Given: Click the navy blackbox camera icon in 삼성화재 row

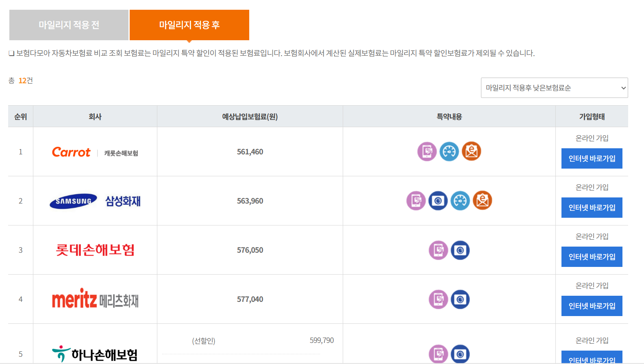Looking at the screenshot, I should [438, 201].
